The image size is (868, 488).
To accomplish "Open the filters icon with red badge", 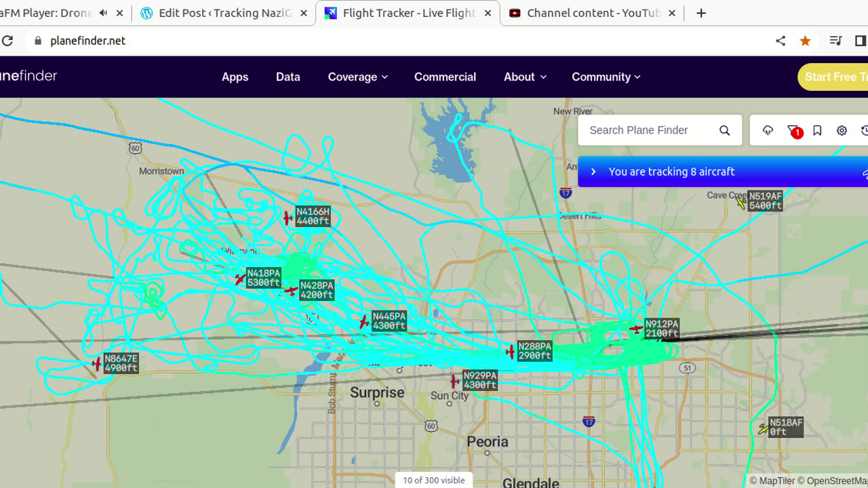I will (793, 131).
